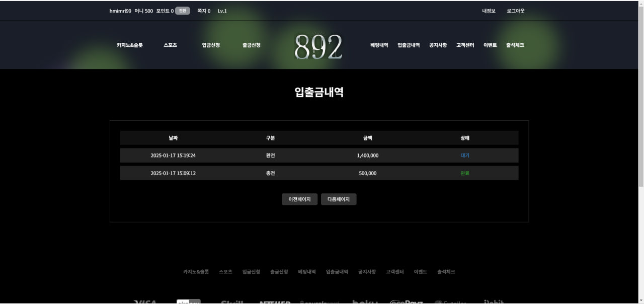Open 카지노&슬롯 in the top navigation
Screen dimensions: 644x304
point(130,45)
